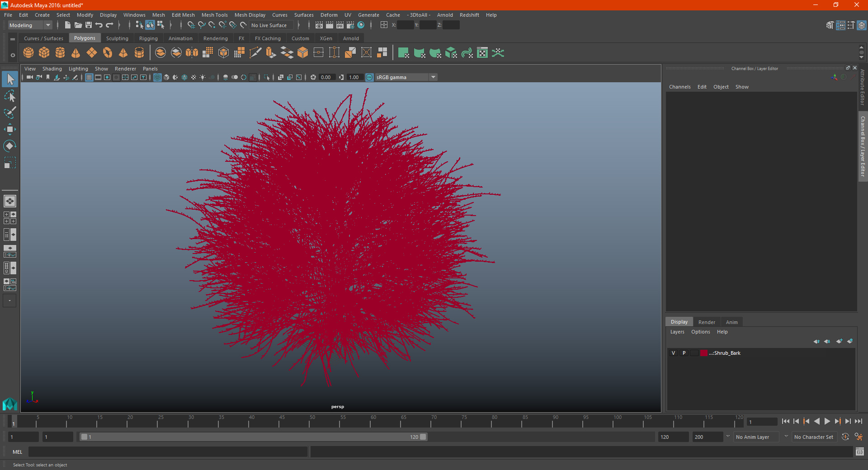Toggle use all lights in viewport

click(x=203, y=77)
